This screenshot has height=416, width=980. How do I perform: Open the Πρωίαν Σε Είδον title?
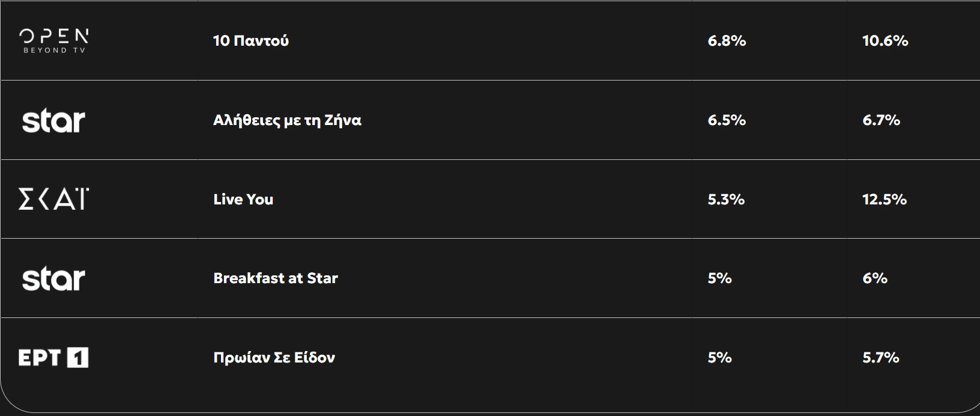274,358
